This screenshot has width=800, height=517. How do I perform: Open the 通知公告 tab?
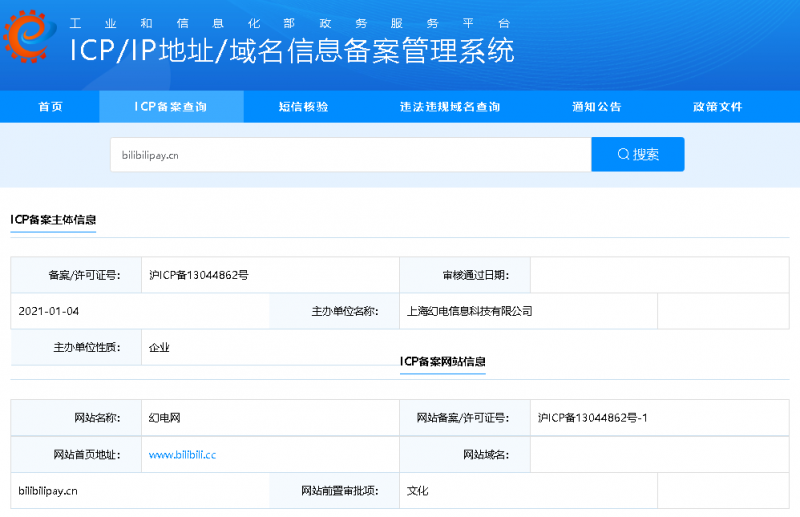tap(596, 107)
